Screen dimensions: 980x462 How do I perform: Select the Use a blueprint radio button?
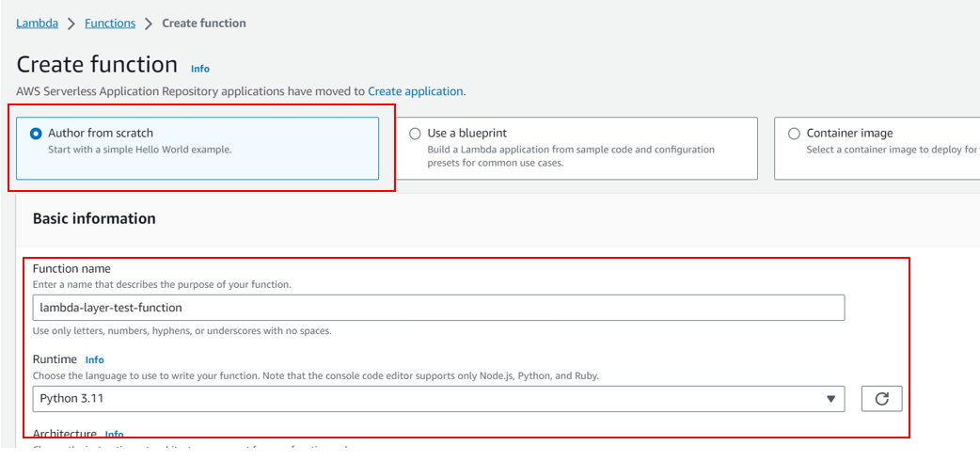(415, 134)
